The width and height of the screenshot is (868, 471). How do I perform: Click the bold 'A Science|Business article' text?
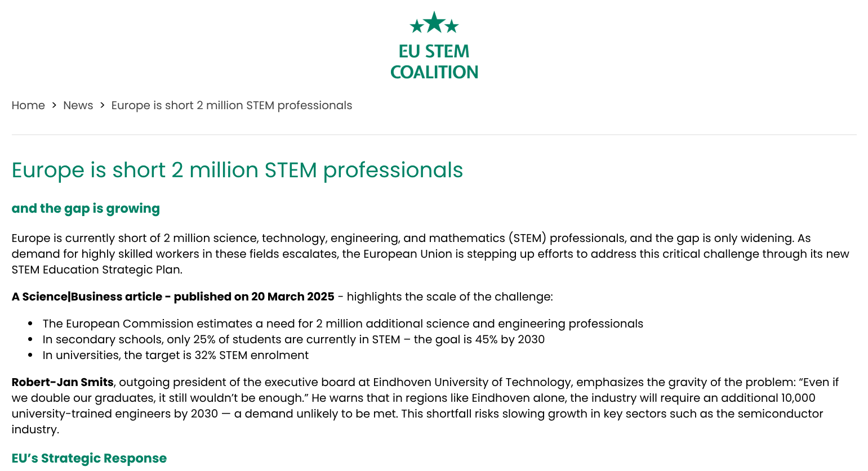point(87,297)
